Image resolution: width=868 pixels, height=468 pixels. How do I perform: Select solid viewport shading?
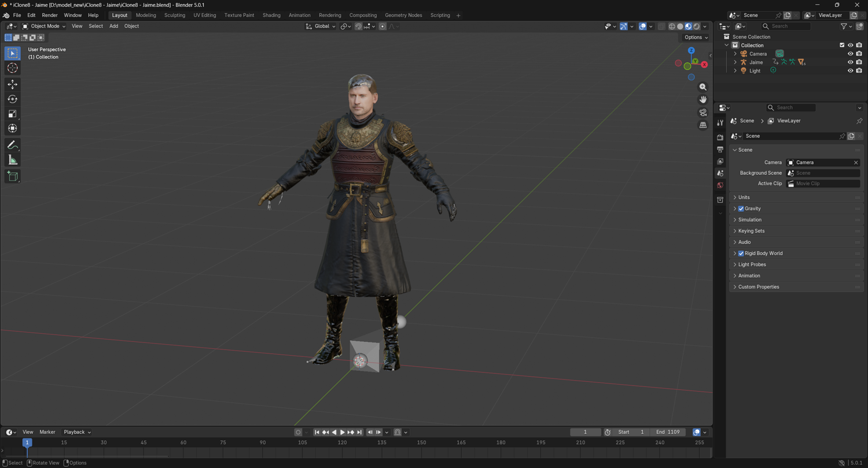click(680, 26)
